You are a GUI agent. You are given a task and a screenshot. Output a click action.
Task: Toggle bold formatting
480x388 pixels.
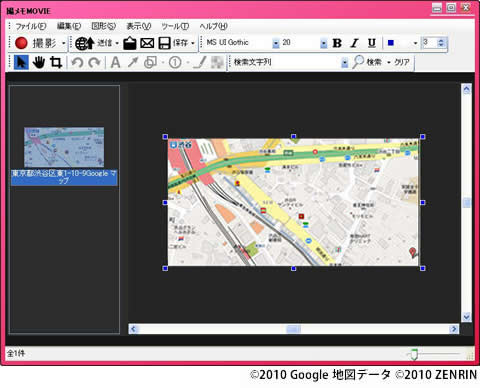tap(337, 43)
